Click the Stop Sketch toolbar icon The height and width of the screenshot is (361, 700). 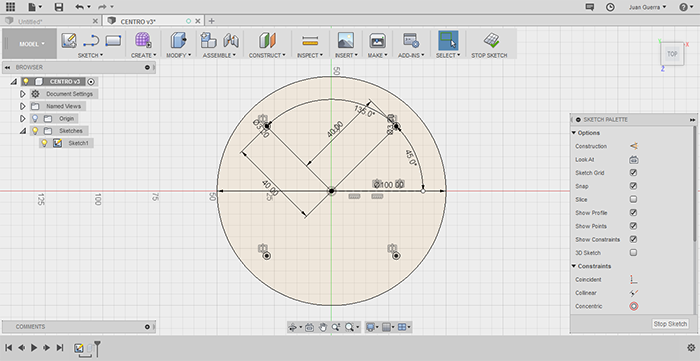click(x=491, y=41)
